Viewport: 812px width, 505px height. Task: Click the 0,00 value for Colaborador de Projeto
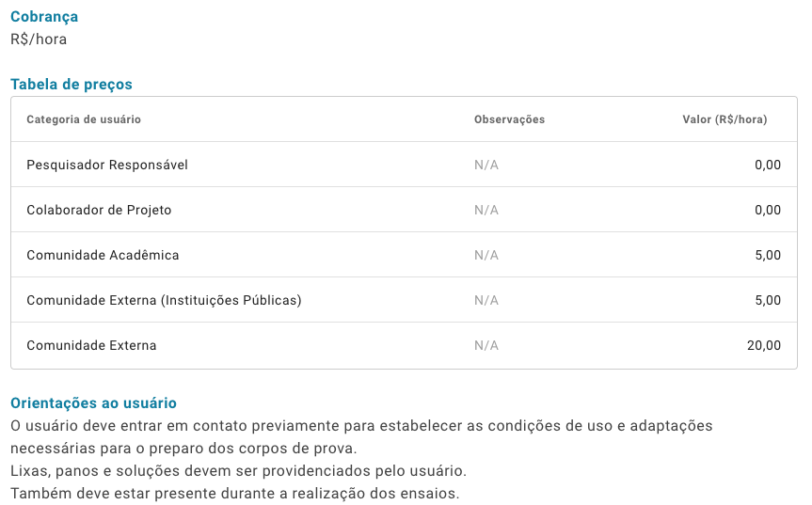pyautogui.click(x=768, y=210)
